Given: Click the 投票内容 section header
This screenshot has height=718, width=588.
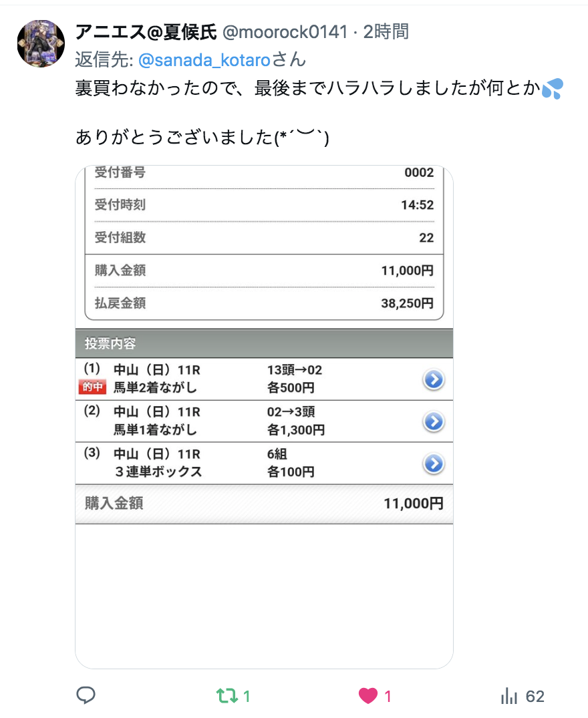Looking at the screenshot, I should (x=264, y=344).
